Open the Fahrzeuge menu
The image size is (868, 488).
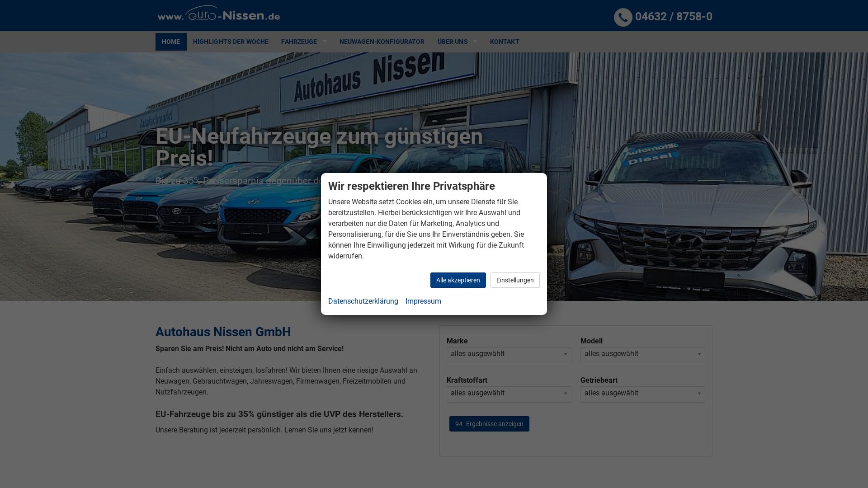coord(299,42)
